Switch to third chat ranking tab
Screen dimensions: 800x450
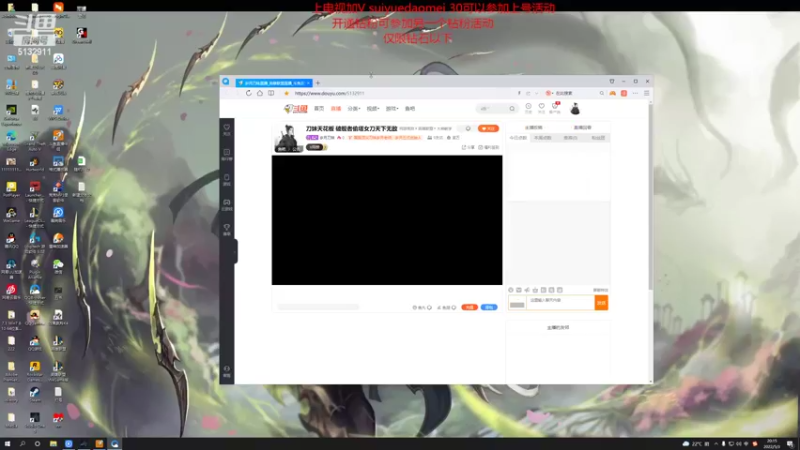point(570,138)
